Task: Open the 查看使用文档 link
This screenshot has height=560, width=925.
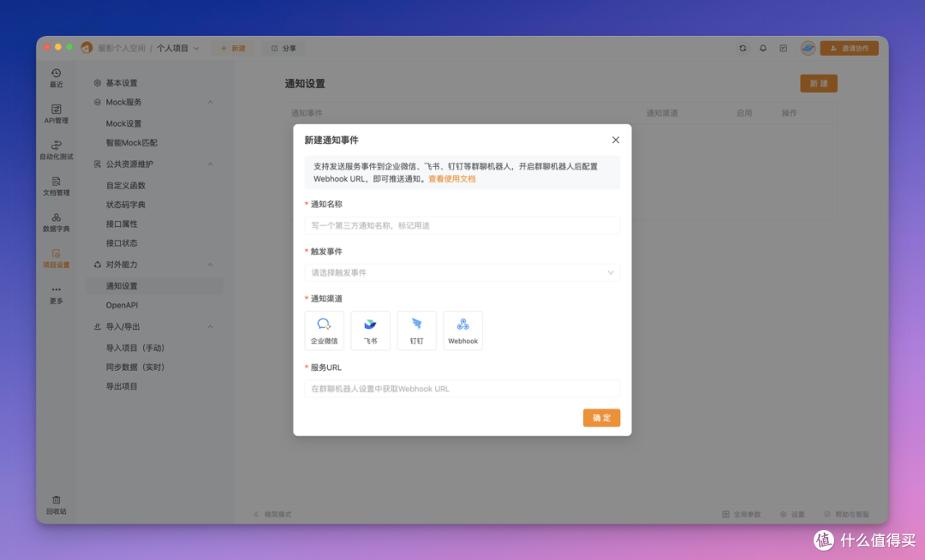Action: coord(452,179)
